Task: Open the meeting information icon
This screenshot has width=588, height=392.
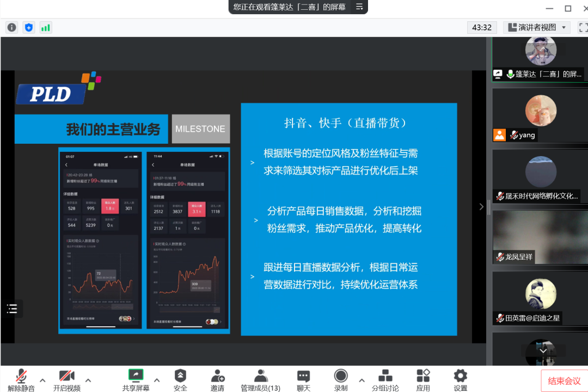Action: tap(11, 27)
